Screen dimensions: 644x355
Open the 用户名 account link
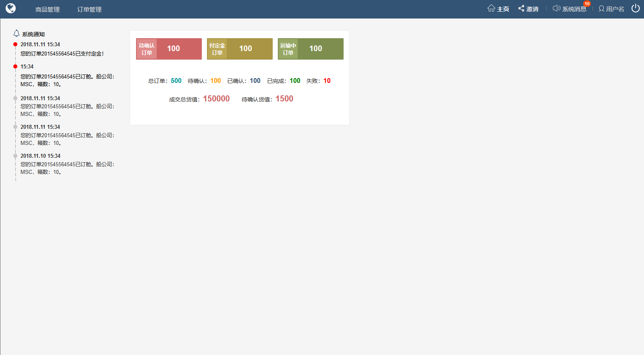tap(615, 9)
